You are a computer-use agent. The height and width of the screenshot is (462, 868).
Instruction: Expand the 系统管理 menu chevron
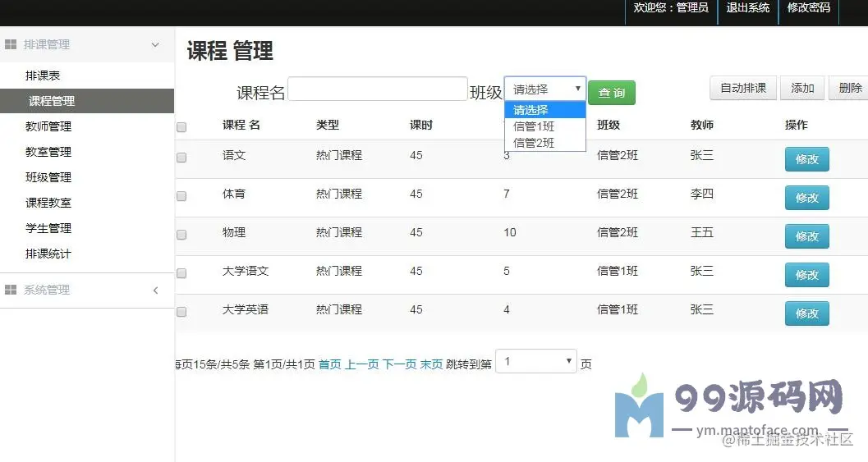coord(155,290)
